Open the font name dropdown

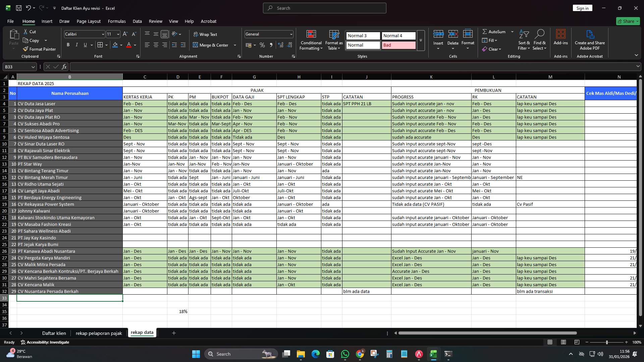coord(103,34)
